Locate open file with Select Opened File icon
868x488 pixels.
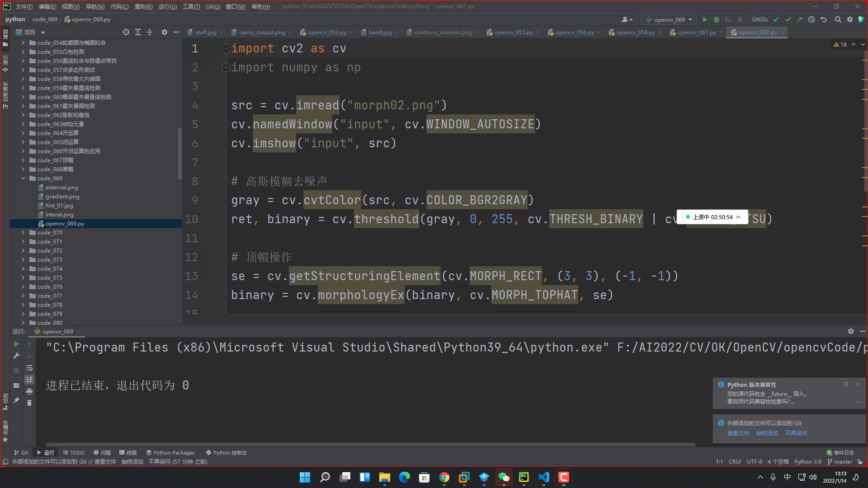pos(126,32)
